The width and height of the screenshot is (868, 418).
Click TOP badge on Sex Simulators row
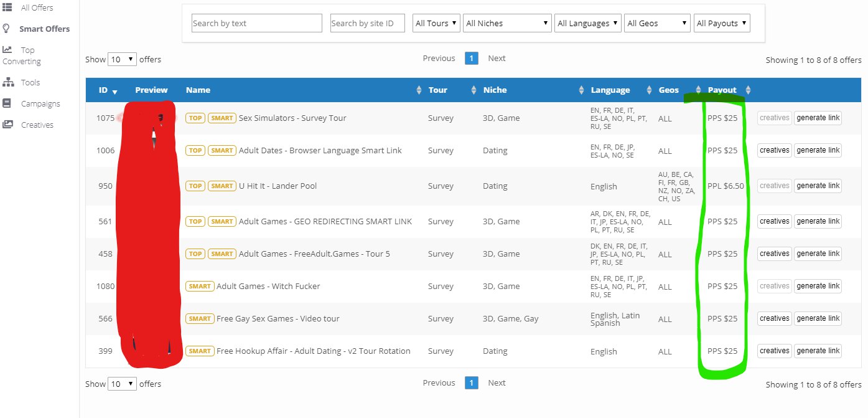[195, 118]
